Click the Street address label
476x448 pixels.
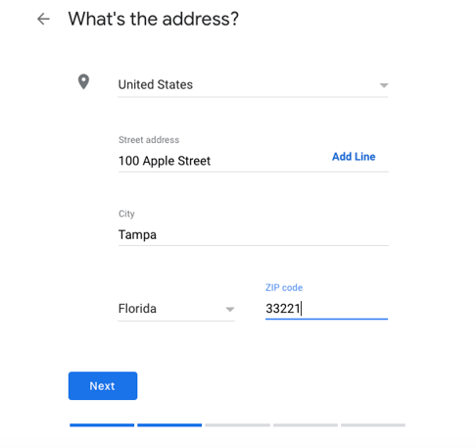tap(149, 140)
